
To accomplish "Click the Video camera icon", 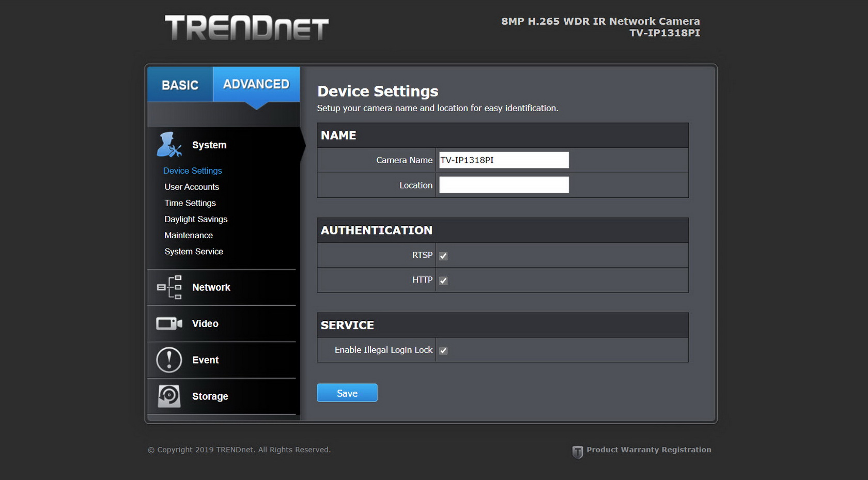I will point(169,323).
